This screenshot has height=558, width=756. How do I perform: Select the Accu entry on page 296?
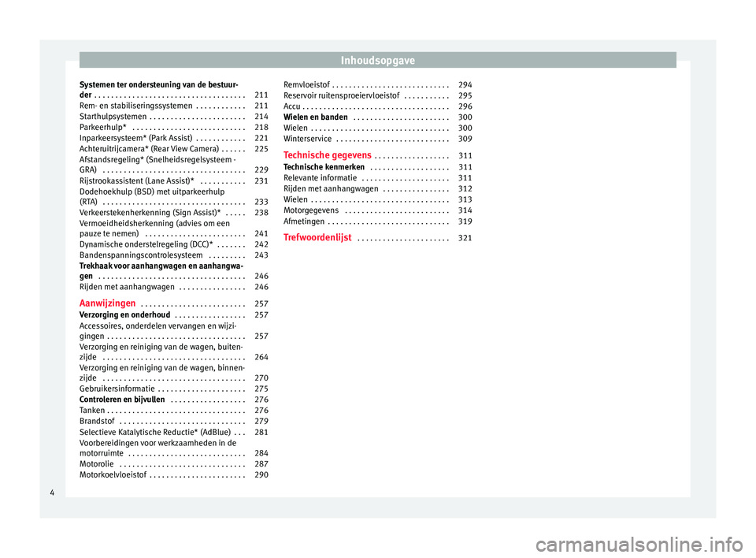click(x=291, y=106)
